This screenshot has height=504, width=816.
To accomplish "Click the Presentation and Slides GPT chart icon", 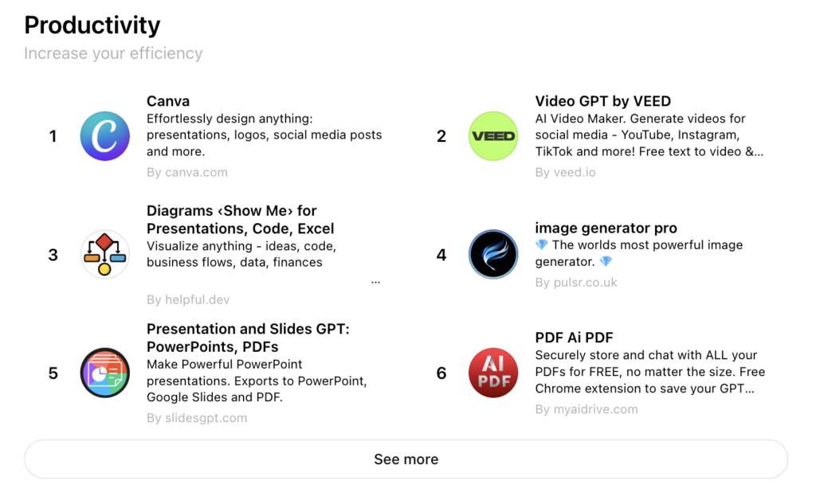I will (x=104, y=373).
